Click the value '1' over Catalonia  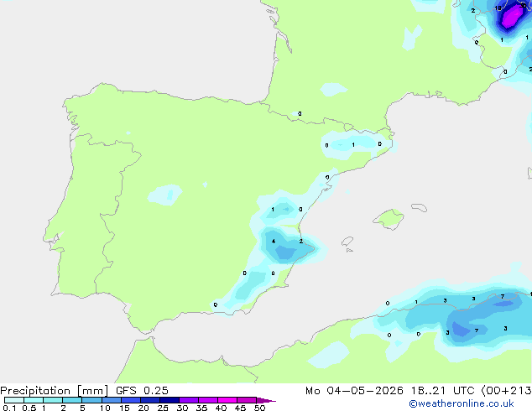pyautogui.click(x=353, y=145)
